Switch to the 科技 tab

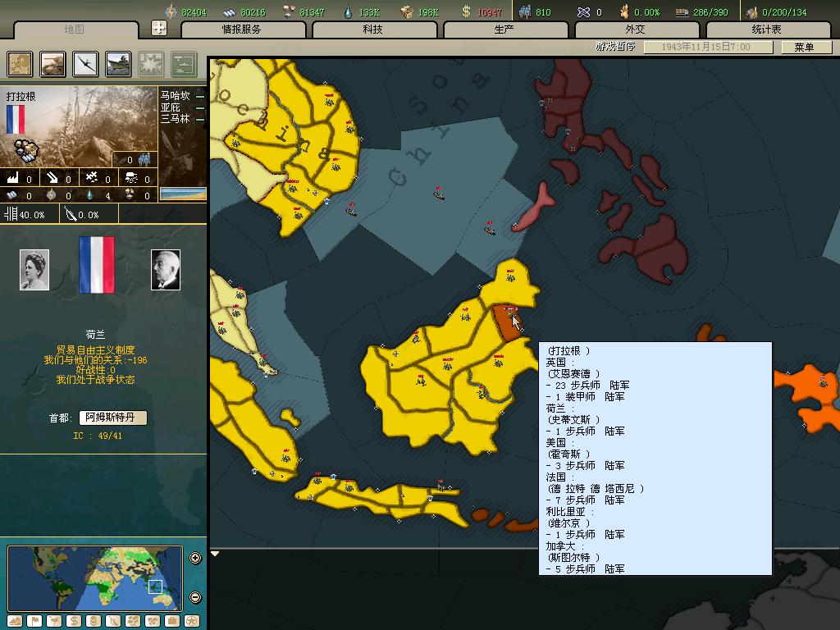373,30
